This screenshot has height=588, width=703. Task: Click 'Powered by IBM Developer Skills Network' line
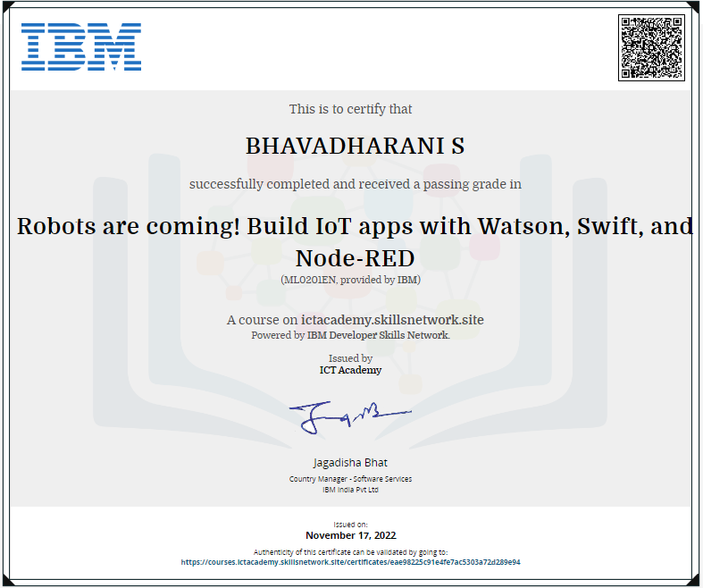(x=350, y=335)
